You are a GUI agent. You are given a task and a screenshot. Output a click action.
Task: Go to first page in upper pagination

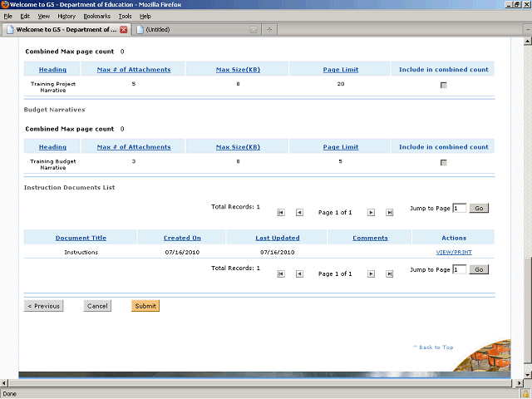pos(281,213)
